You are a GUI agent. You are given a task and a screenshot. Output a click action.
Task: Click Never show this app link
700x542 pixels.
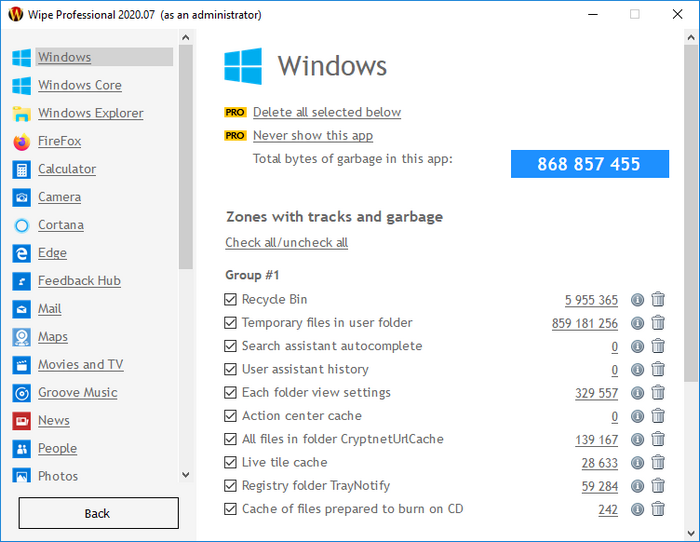[x=313, y=135]
